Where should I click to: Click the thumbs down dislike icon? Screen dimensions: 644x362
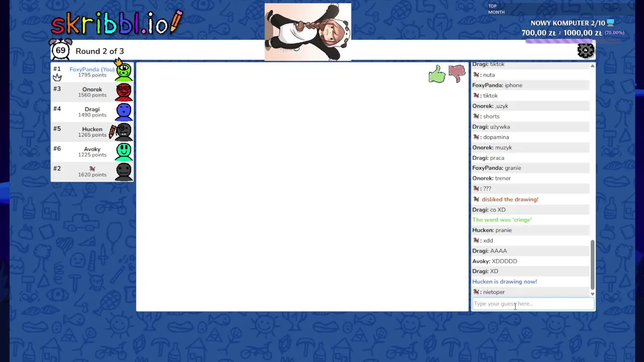point(457,74)
